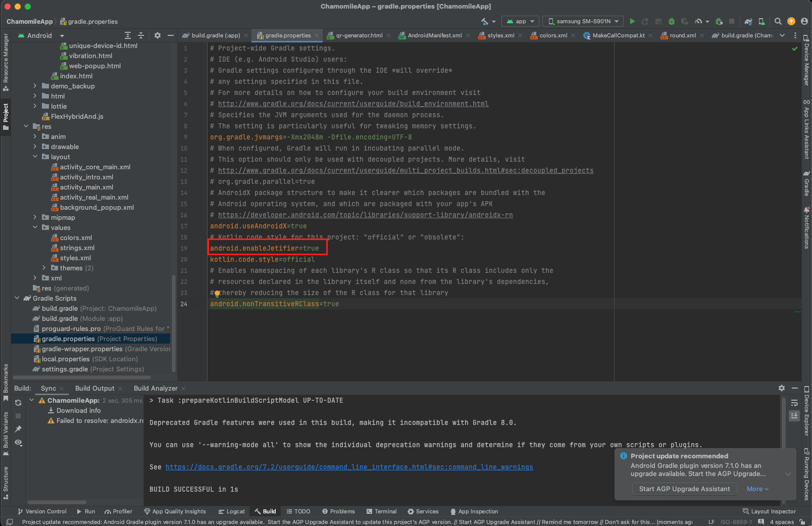Run the app with the green play button
812x526 pixels.
[632, 21]
